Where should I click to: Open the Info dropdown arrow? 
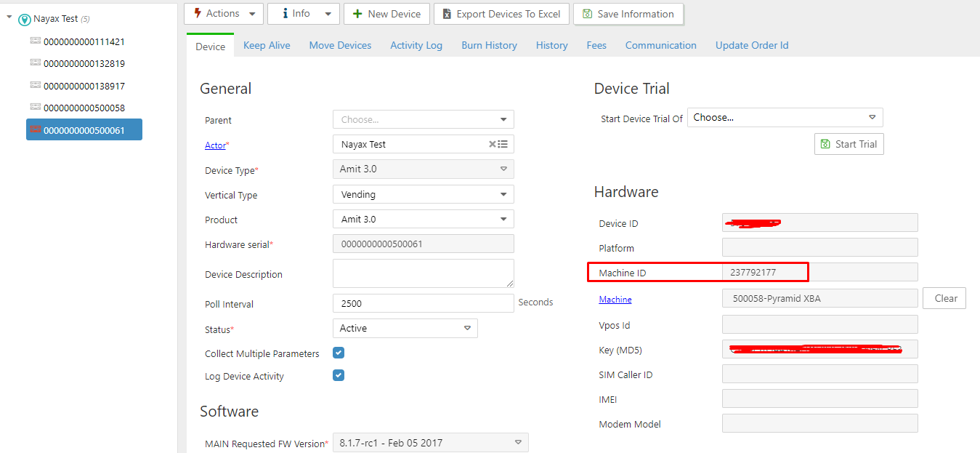point(328,14)
